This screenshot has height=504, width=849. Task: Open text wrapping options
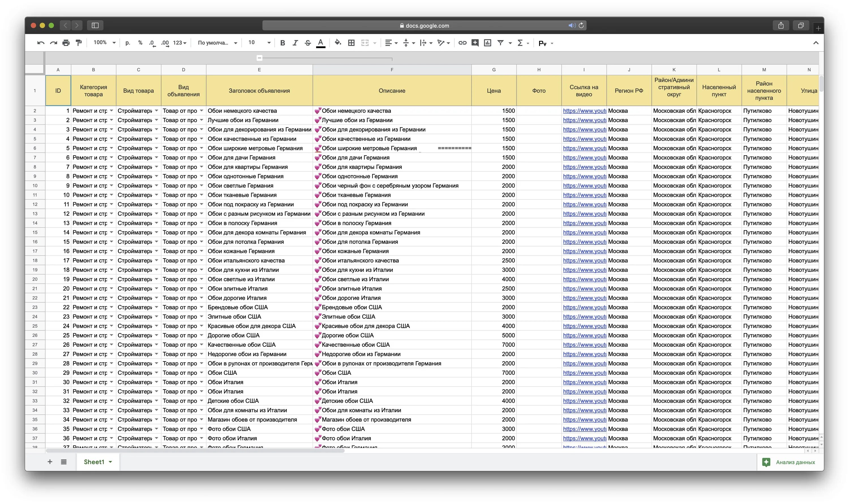[x=426, y=43]
